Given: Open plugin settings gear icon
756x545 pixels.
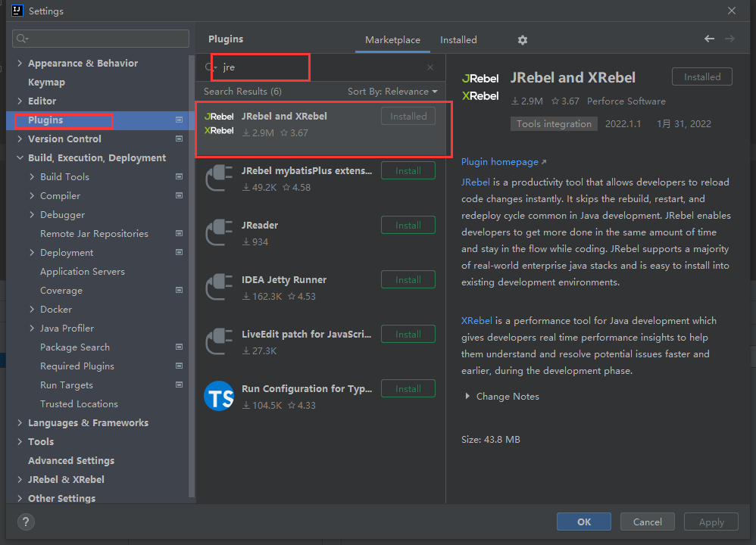Looking at the screenshot, I should pos(522,40).
